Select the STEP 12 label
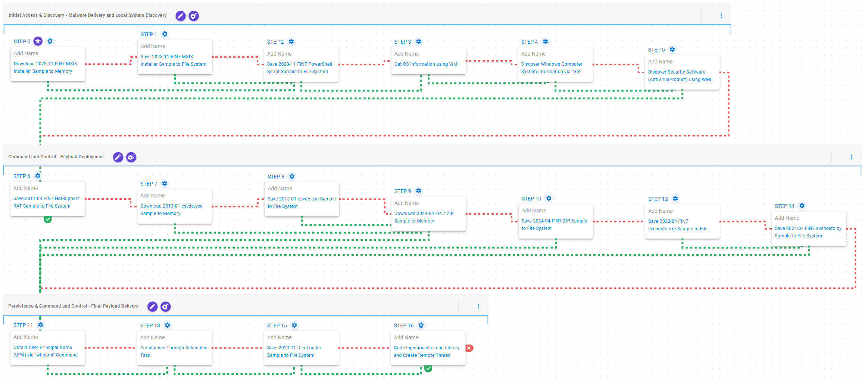The height and width of the screenshot is (380, 868). click(x=658, y=199)
